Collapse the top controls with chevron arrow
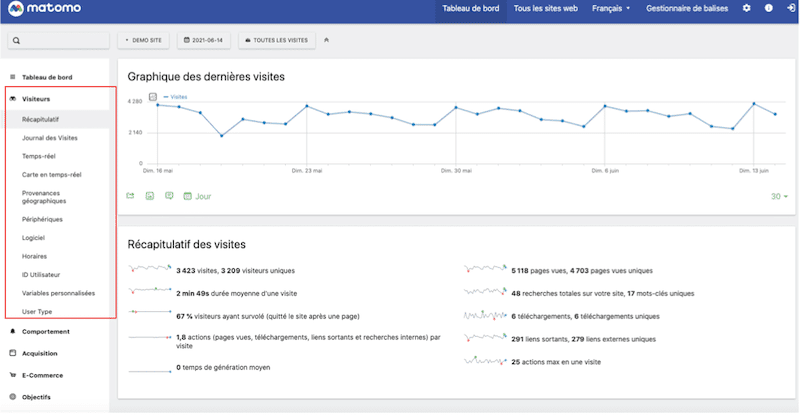 tap(328, 41)
